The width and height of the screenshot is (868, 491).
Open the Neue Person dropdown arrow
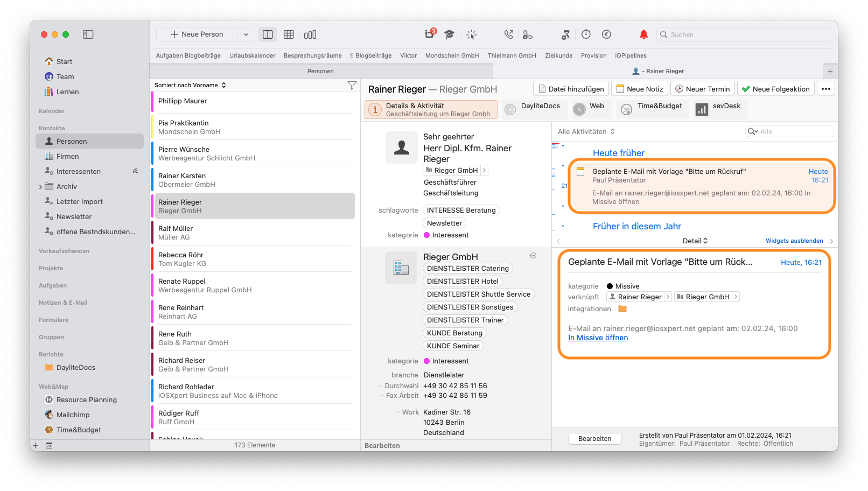(x=246, y=34)
